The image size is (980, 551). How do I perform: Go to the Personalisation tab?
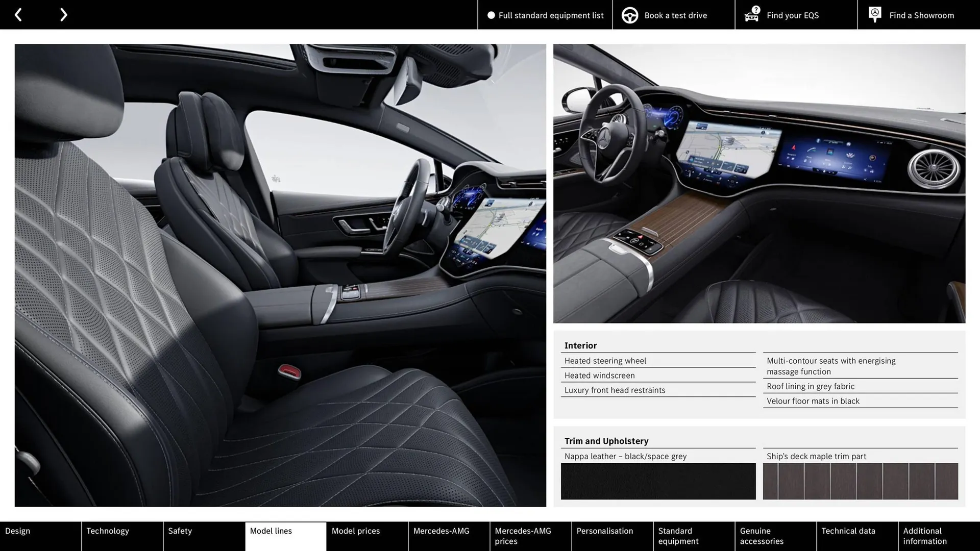[612, 536]
